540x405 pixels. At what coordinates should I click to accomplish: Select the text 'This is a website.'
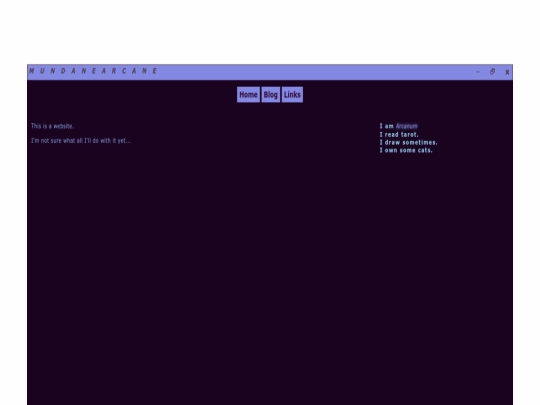coord(52,126)
